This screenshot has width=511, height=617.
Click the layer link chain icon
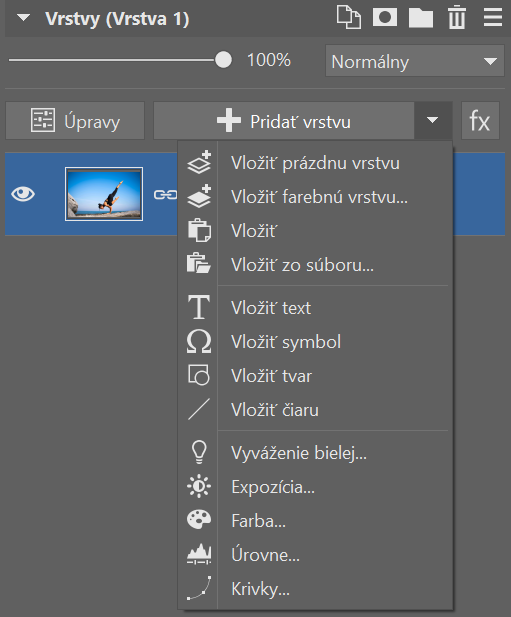click(165, 194)
